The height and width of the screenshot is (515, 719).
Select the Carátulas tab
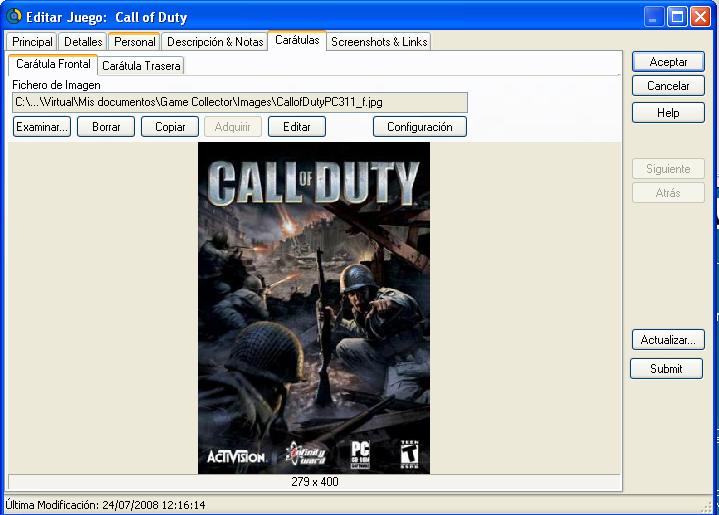click(x=297, y=40)
